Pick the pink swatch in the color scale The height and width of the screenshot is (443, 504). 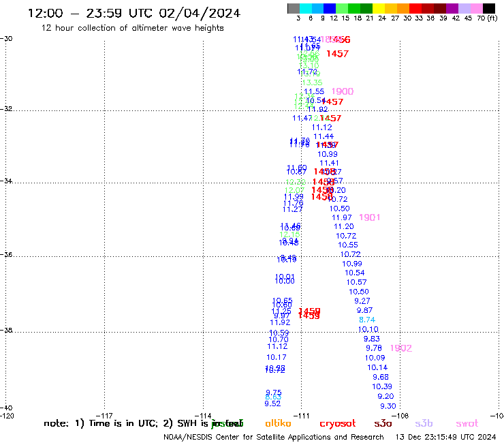click(476, 8)
